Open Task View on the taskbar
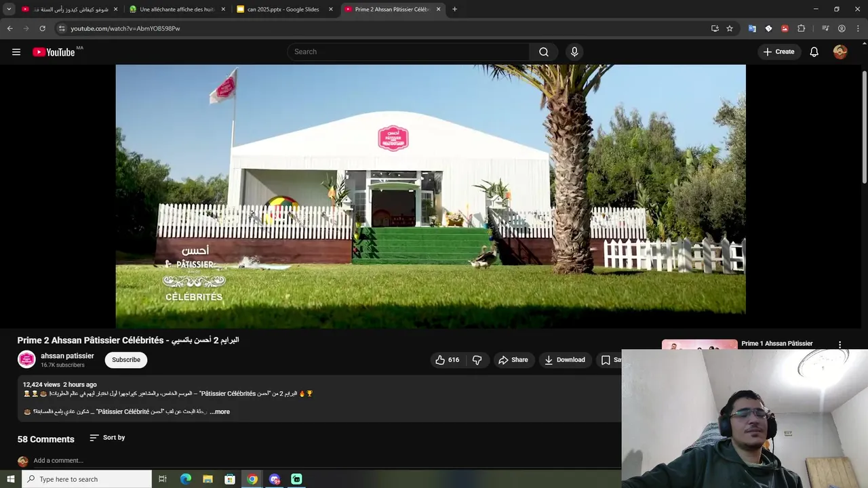The width and height of the screenshot is (868, 488). click(163, 479)
